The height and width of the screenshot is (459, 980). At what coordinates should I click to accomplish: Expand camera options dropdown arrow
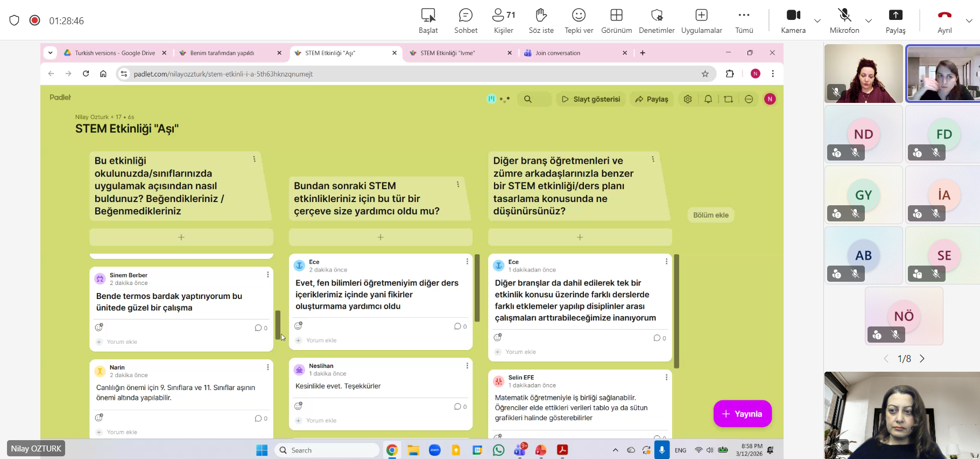pos(817,21)
